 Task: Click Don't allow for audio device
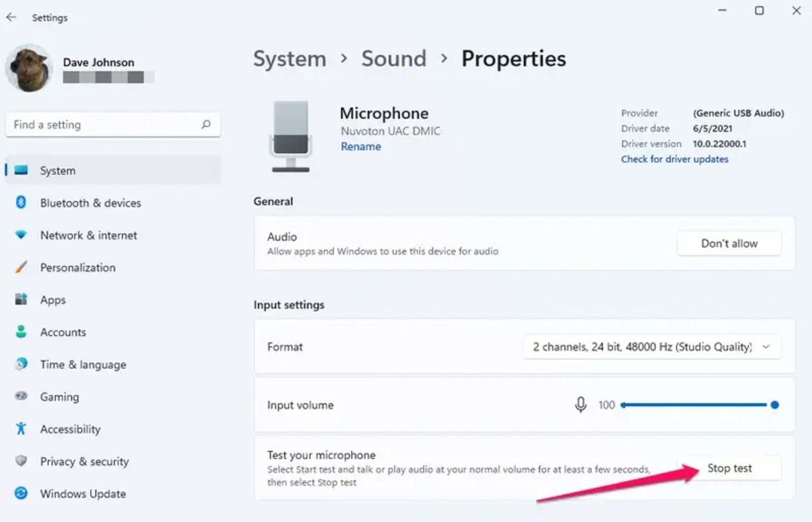(x=729, y=243)
